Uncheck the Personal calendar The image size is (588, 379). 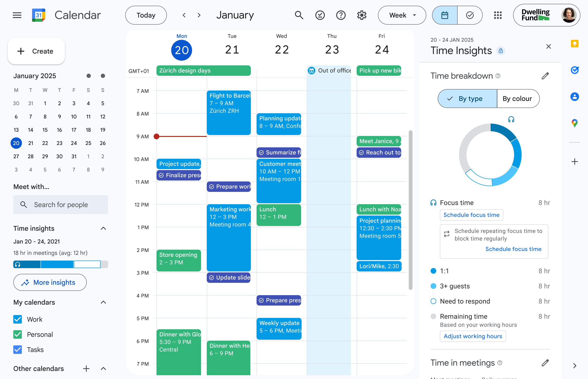(x=17, y=334)
